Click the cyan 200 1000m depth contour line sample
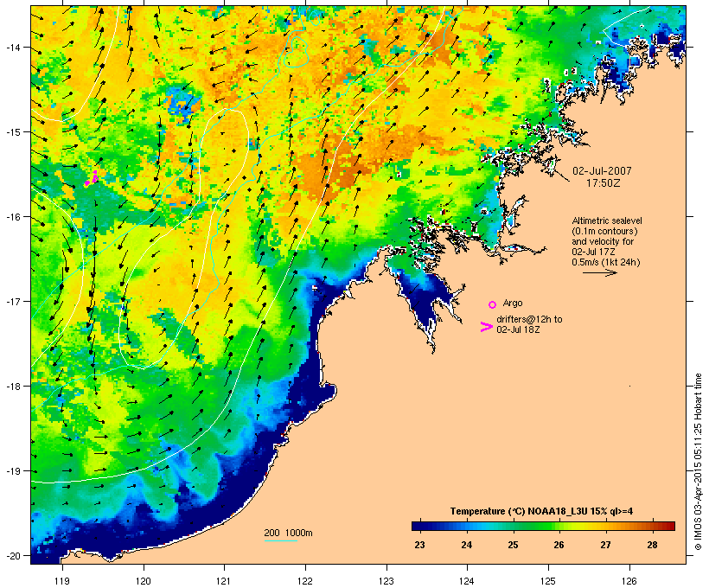This screenshot has height=588, width=709. coord(280,540)
